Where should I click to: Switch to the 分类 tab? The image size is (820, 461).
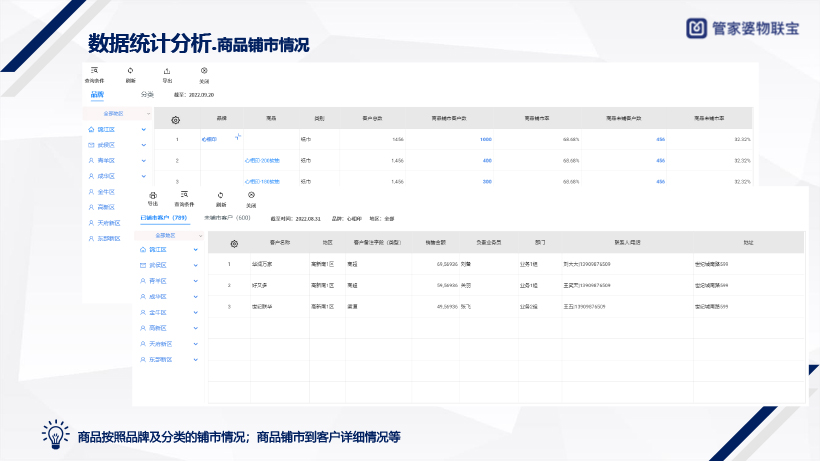point(147,94)
